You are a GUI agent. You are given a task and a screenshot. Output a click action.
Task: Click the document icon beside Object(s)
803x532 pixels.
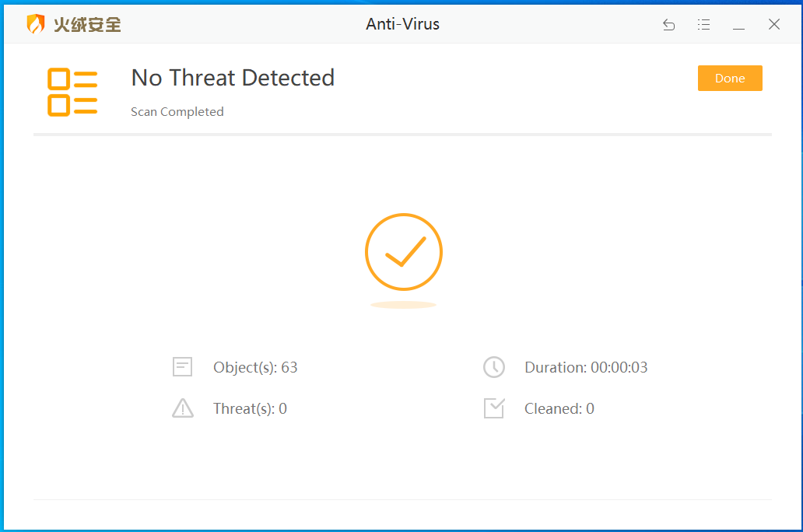pyautogui.click(x=182, y=367)
